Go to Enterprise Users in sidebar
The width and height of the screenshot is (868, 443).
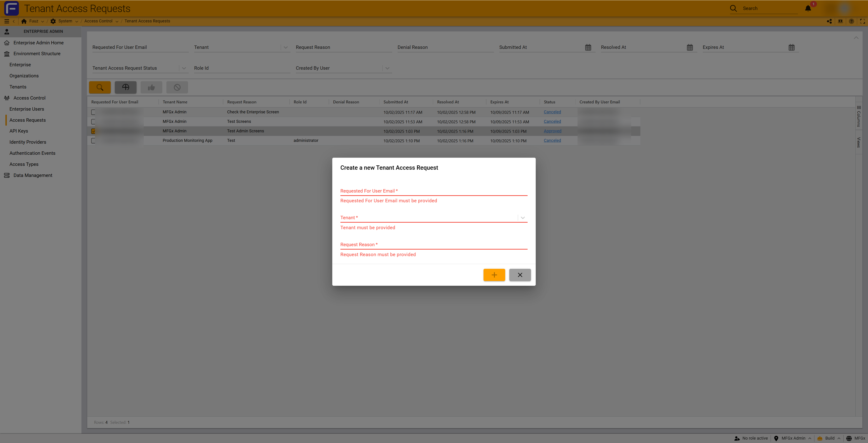pyautogui.click(x=27, y=109)
